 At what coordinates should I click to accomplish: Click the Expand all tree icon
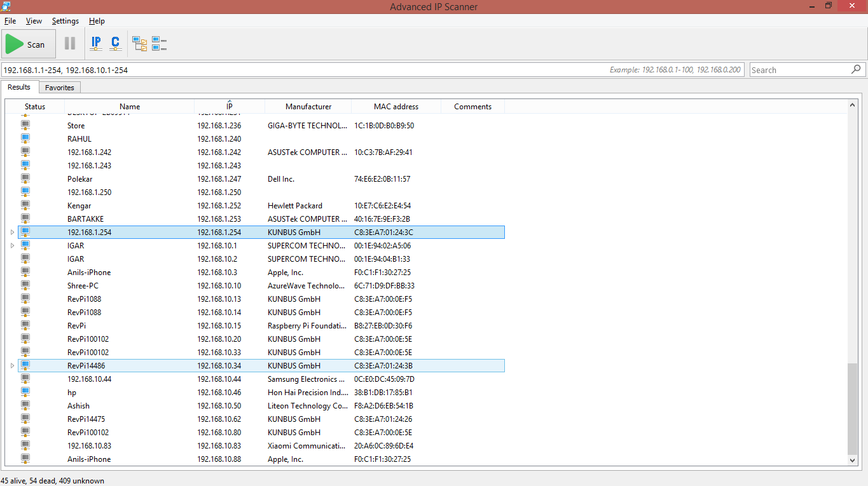140,44
